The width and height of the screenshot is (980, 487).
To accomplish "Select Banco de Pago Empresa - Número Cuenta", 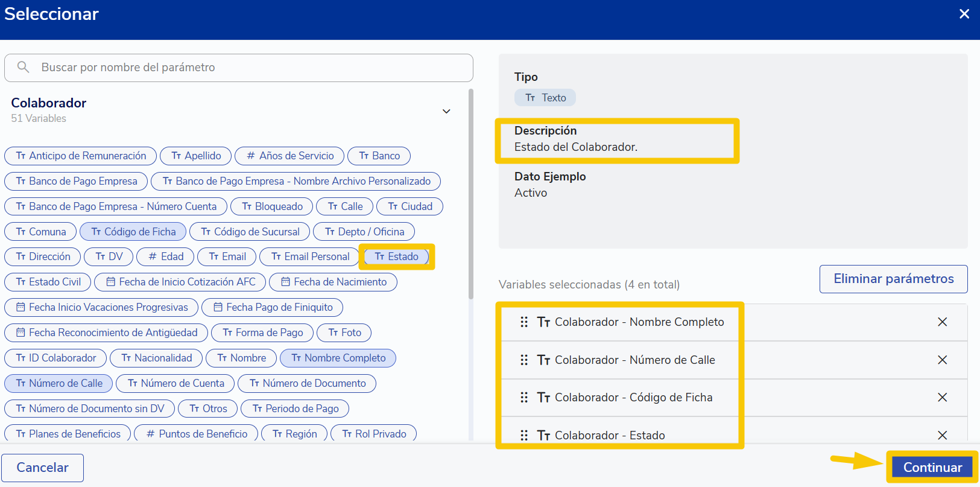I will [x=116, y=206].
